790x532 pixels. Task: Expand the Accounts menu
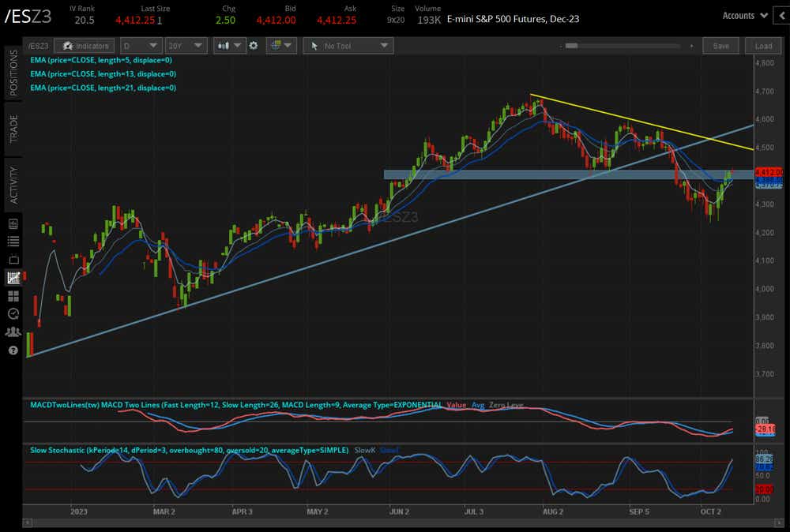click(x=745, y=15)
